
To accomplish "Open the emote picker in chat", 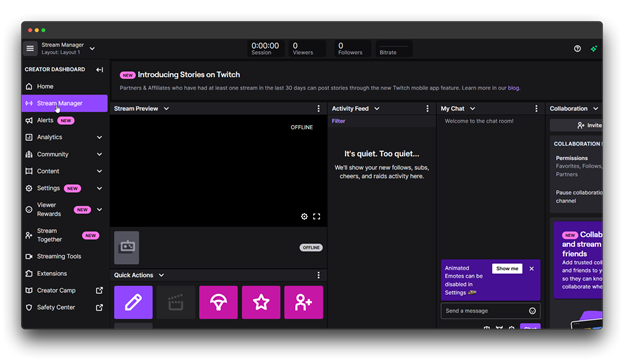I will coord(532,311).
